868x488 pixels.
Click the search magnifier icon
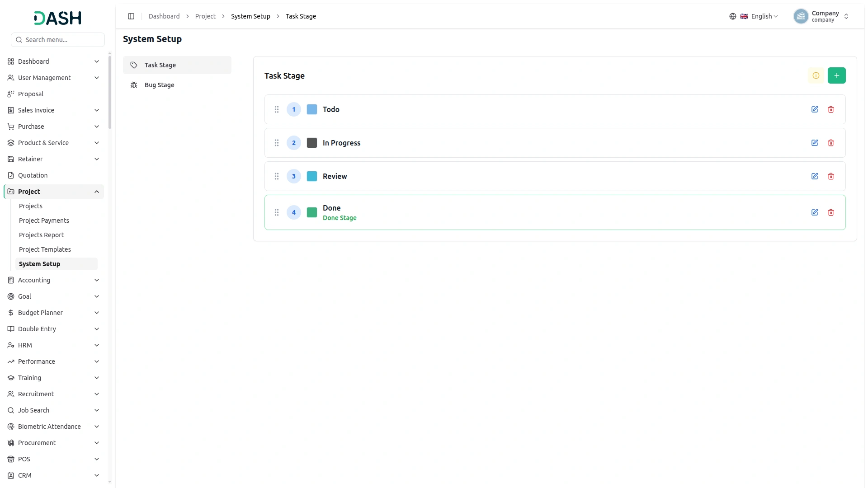(x=19, y=40)
